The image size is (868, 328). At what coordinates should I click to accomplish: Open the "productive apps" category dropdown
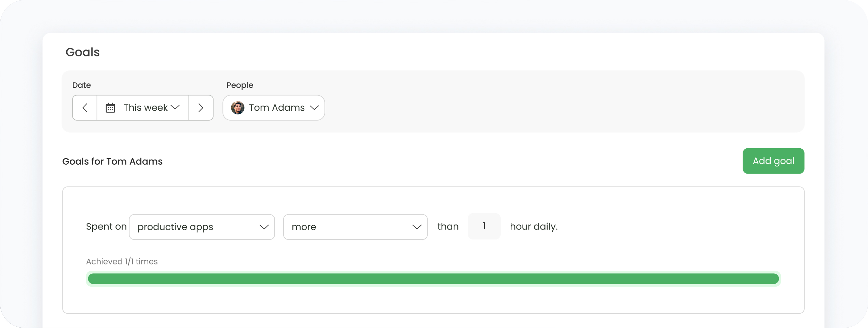point(202,227)
